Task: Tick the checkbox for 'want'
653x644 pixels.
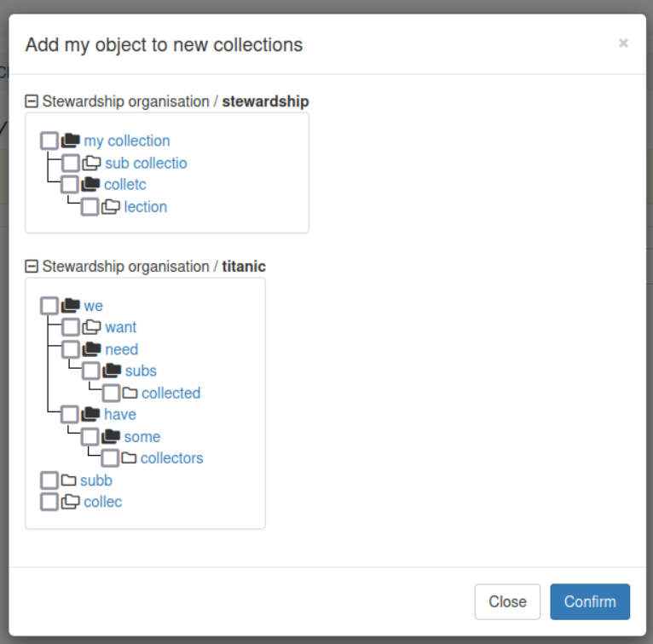Action: [71, 327]
